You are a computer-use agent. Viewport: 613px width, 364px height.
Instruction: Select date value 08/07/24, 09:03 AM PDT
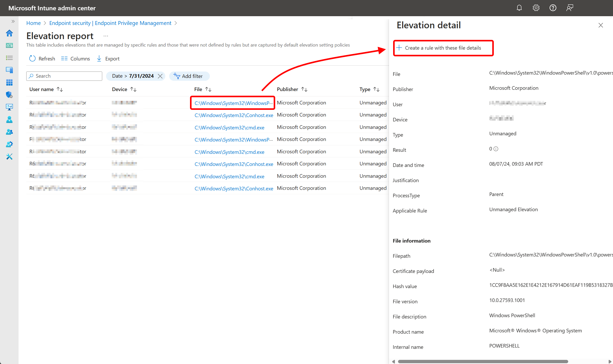[x=516, y=164]
